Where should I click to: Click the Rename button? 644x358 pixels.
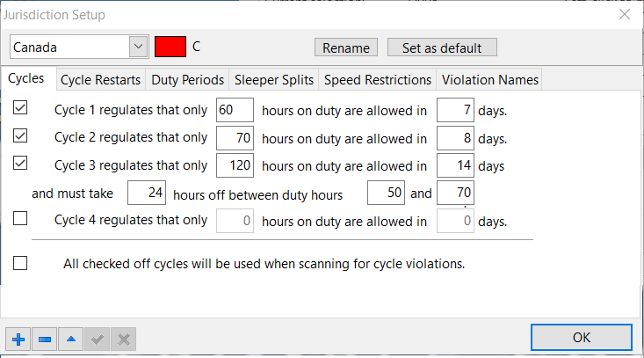(346, 47)
